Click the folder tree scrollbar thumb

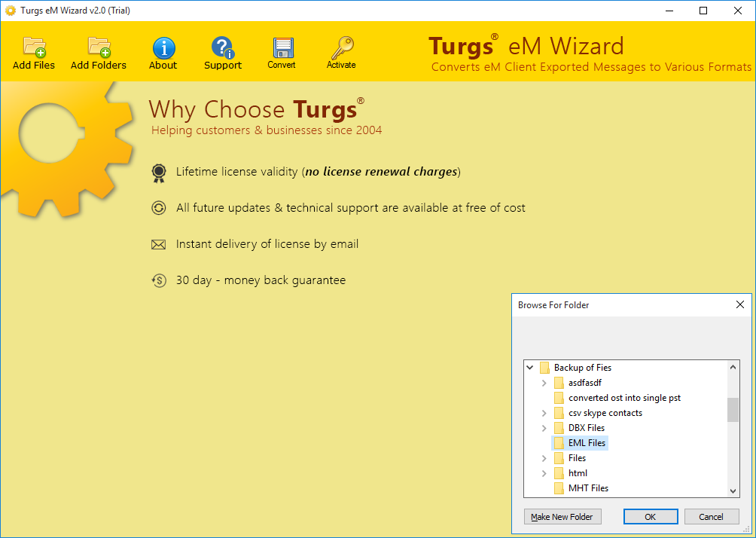click(733, 410)
